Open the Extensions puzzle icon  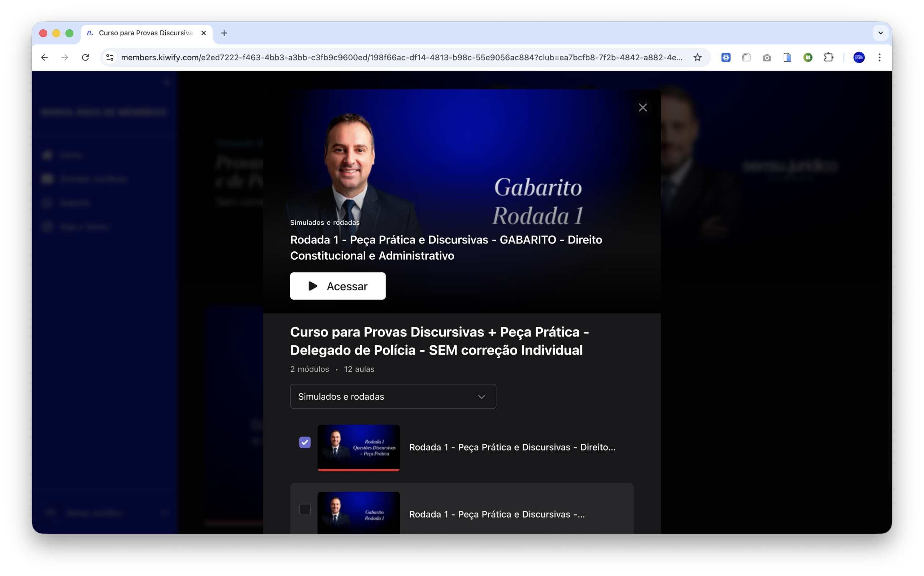click(828, 57)
